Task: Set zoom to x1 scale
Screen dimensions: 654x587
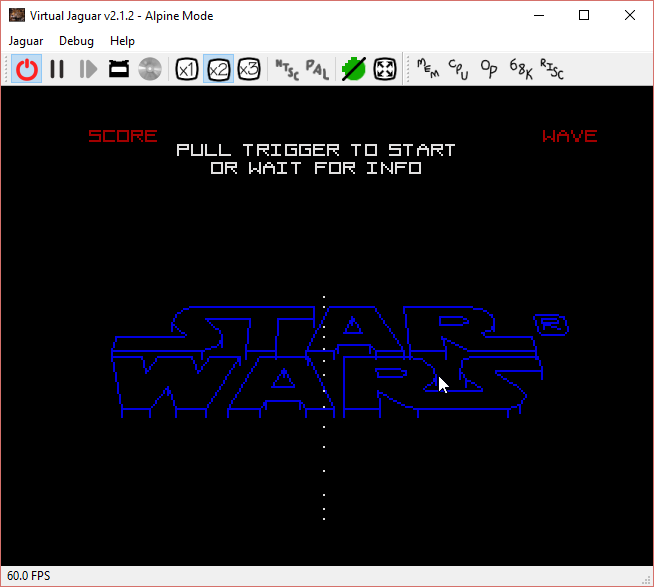Action: 186,69
